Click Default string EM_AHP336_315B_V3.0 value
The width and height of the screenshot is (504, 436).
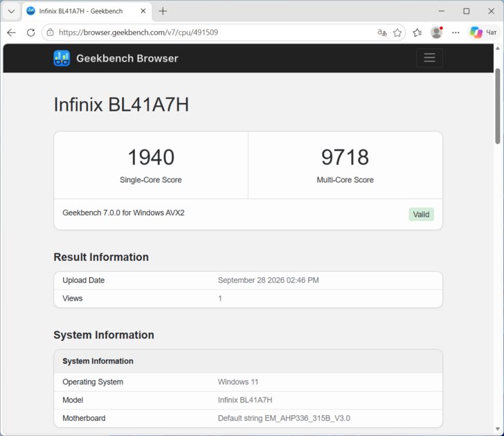pyautogui.click(x=284, y=418)
